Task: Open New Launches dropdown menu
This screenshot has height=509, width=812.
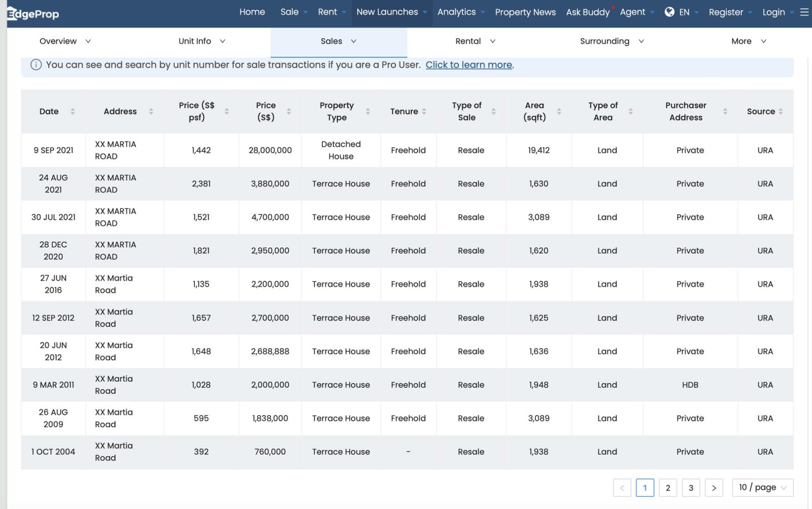Action: (x=392, y=12)
